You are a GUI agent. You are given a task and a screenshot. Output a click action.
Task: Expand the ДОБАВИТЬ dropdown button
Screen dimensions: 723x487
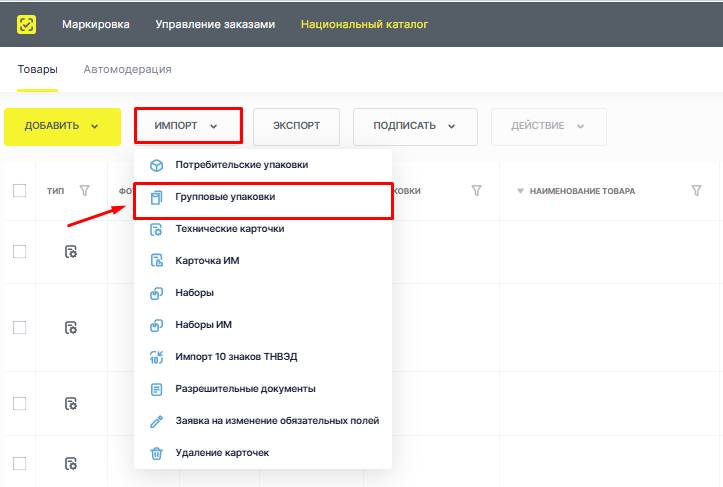62,126
